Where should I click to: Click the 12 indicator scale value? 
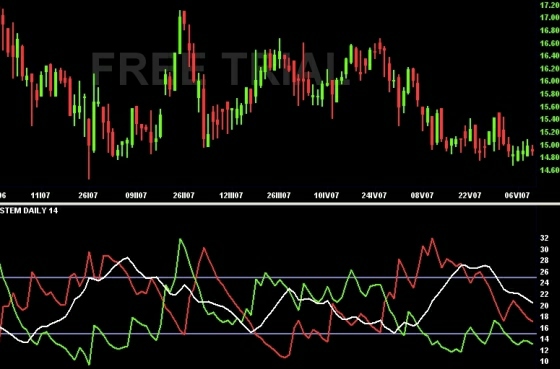(544, 350)
